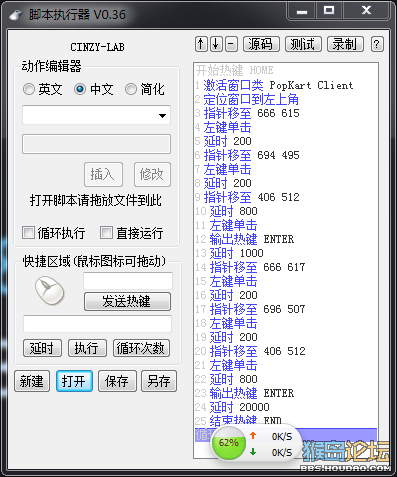Delete line with the minus button
Screen dimensions: 397x477
coord(231,44)
